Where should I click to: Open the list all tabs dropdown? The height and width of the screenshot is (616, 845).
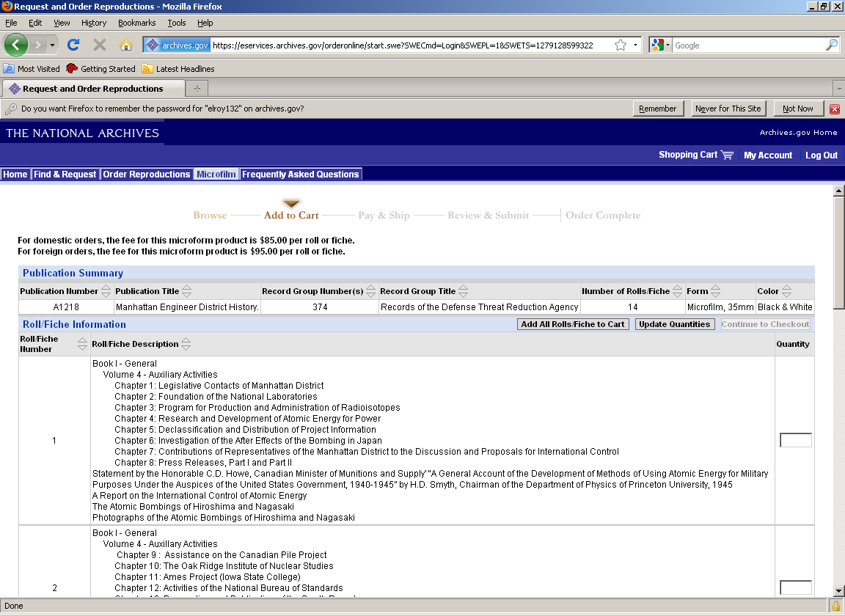point(839,89)
